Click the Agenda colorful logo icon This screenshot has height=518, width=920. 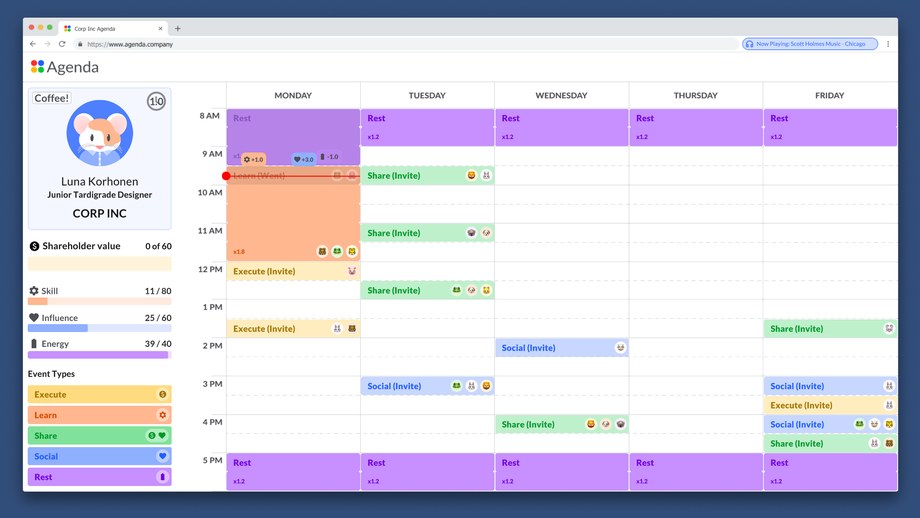(x=38, y=66)
